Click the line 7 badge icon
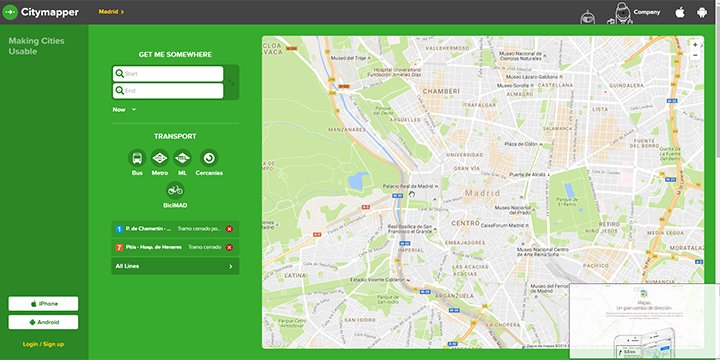This screenshot has height=360, width=720. point(119,247)
